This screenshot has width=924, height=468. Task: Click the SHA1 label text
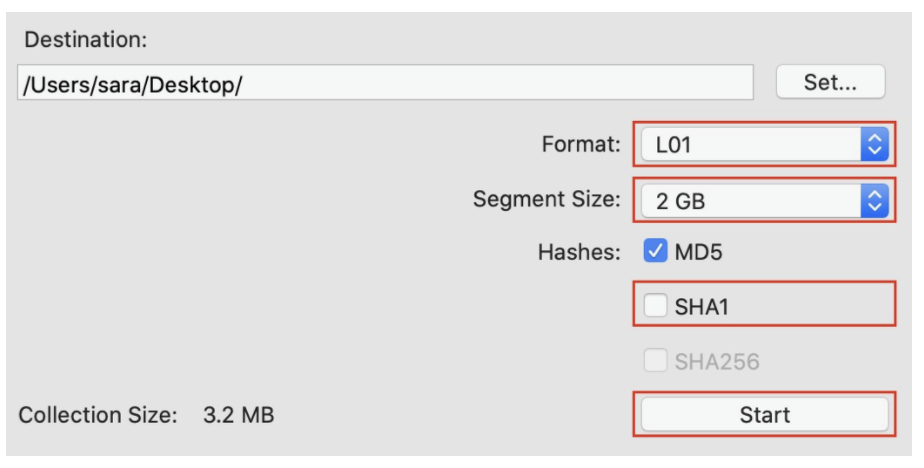coord(701,306)
